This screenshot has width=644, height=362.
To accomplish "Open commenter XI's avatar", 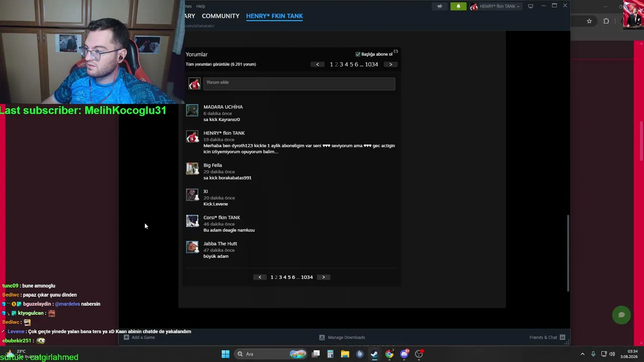I will 192,195.
